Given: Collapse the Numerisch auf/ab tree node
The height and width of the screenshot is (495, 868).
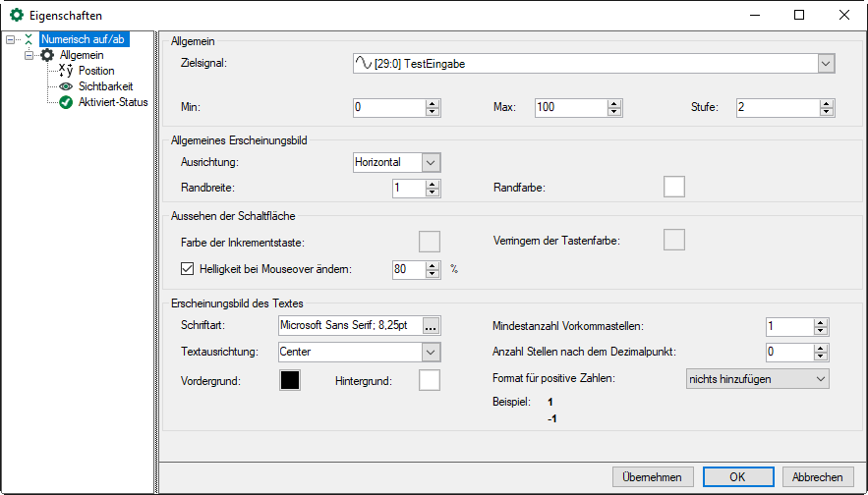Looking at the screenshot, I should [11, 40].
